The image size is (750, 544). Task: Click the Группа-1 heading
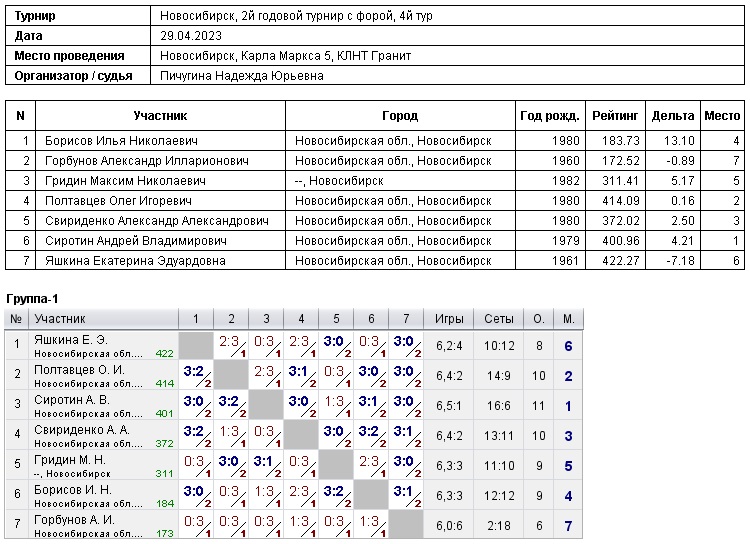[x=33, y=299]
